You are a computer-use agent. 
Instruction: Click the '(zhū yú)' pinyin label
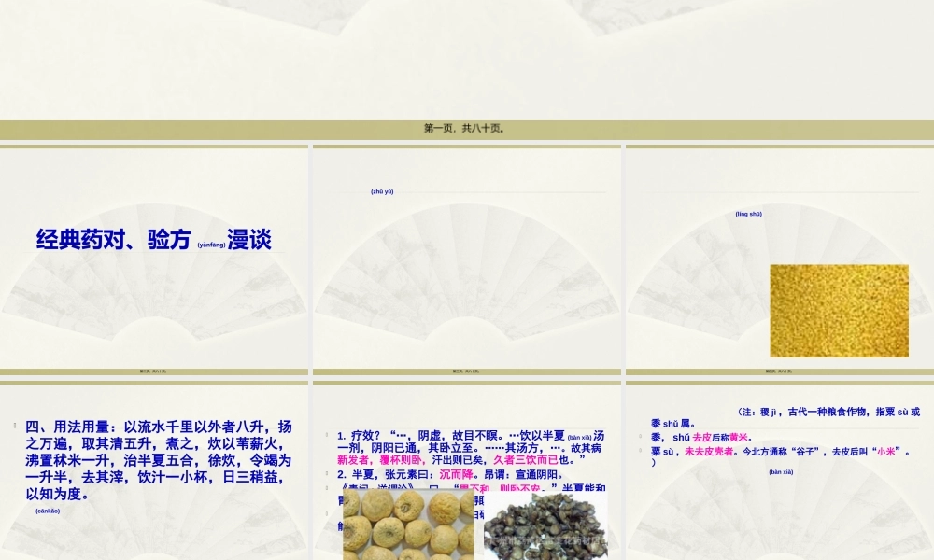point(382,192)
